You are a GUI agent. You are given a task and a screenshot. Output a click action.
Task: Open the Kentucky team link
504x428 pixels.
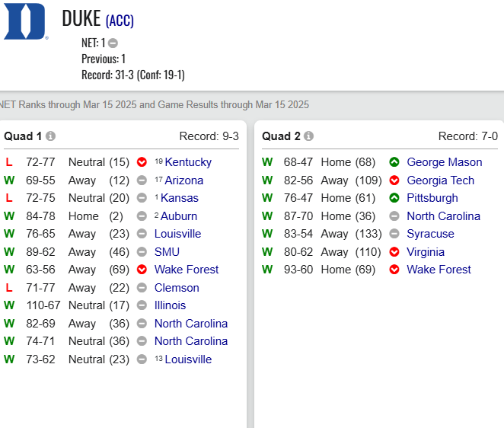point(188,162)
